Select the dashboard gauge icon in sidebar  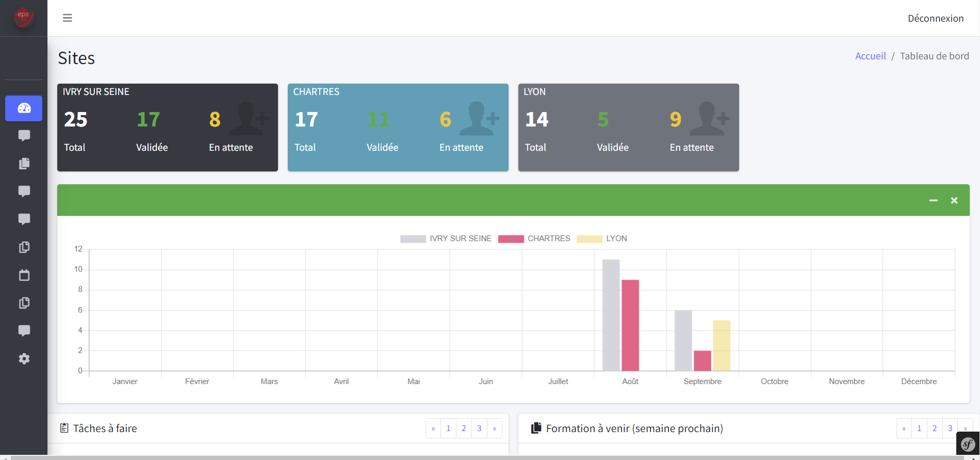pyautogui.click(x=24, y=108)
